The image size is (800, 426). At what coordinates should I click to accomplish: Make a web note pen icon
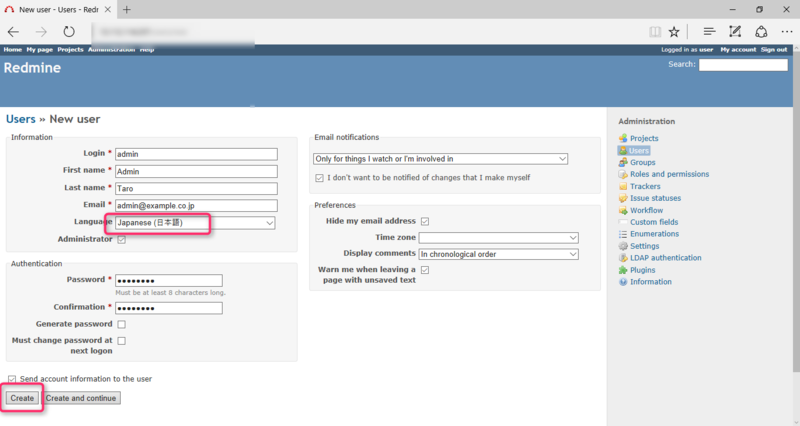coord(735,32)
